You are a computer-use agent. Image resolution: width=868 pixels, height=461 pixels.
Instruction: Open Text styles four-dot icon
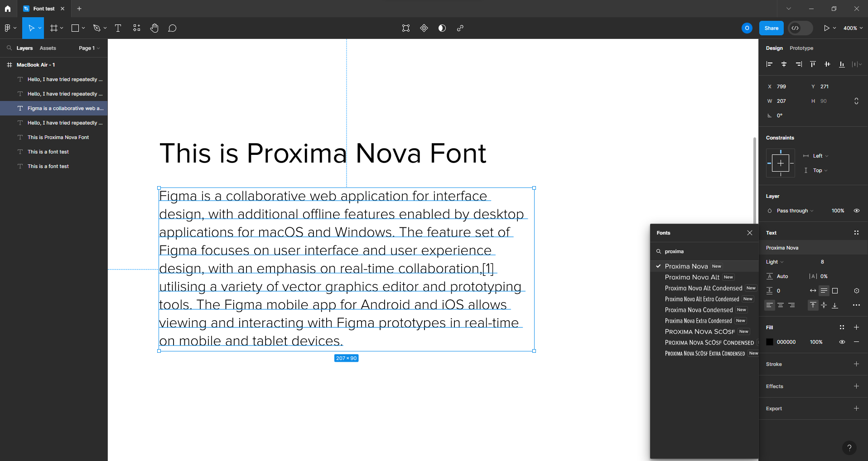point(856,233)
